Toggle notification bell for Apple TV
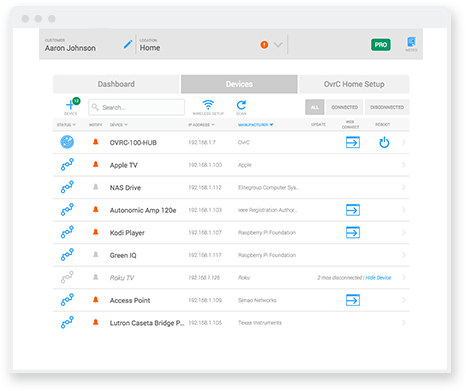Image resolution: width=466 pixels, height=391 pixels. (96, 164)
